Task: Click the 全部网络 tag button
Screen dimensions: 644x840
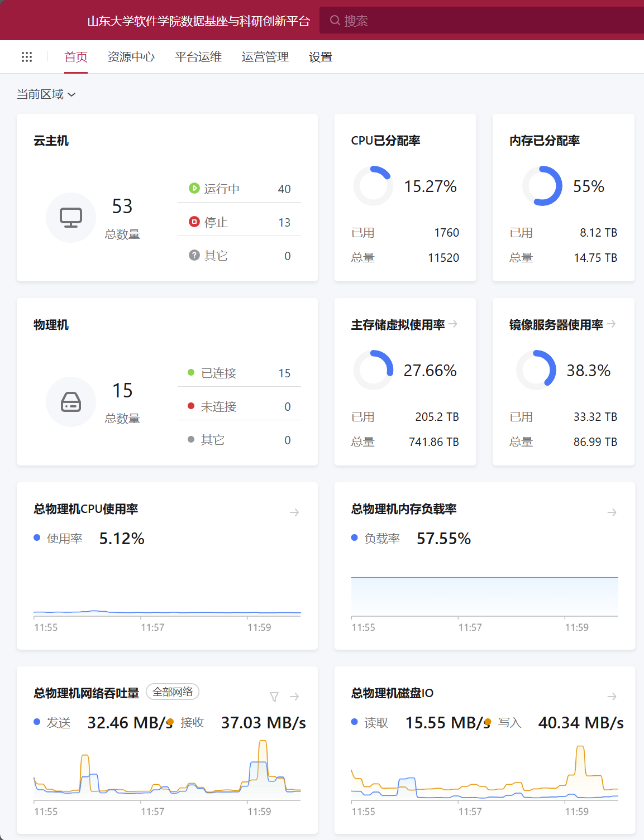Action: [x=173, y=692]
